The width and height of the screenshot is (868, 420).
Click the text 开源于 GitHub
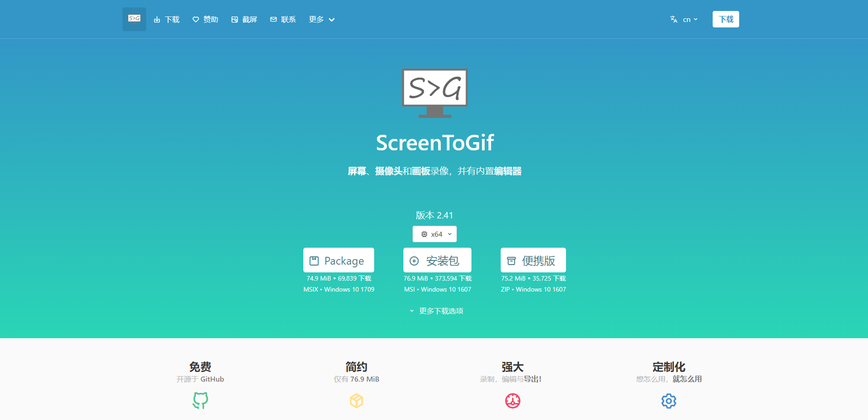(x=200, y=379)
